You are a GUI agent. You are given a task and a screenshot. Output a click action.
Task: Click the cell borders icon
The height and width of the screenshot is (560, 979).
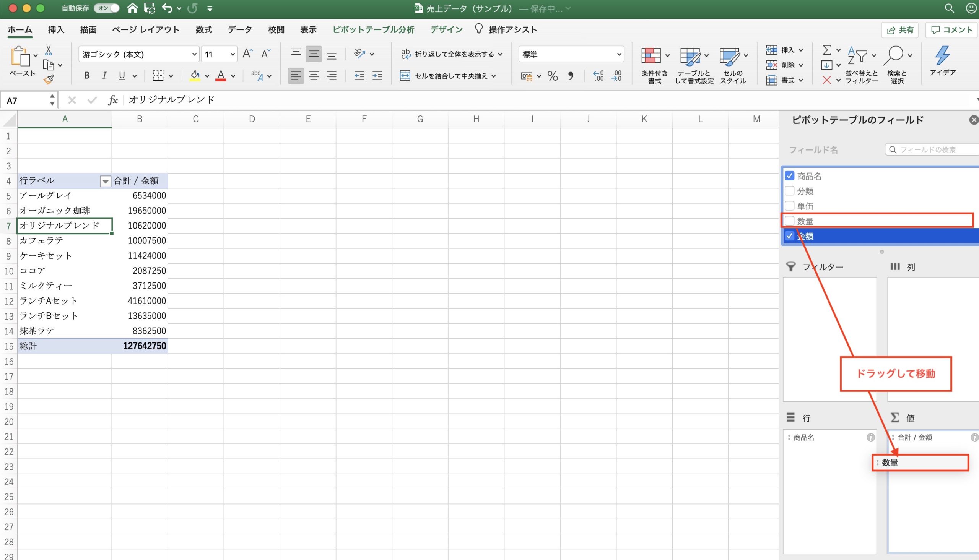pyautogui.click(x=158, y=76)
